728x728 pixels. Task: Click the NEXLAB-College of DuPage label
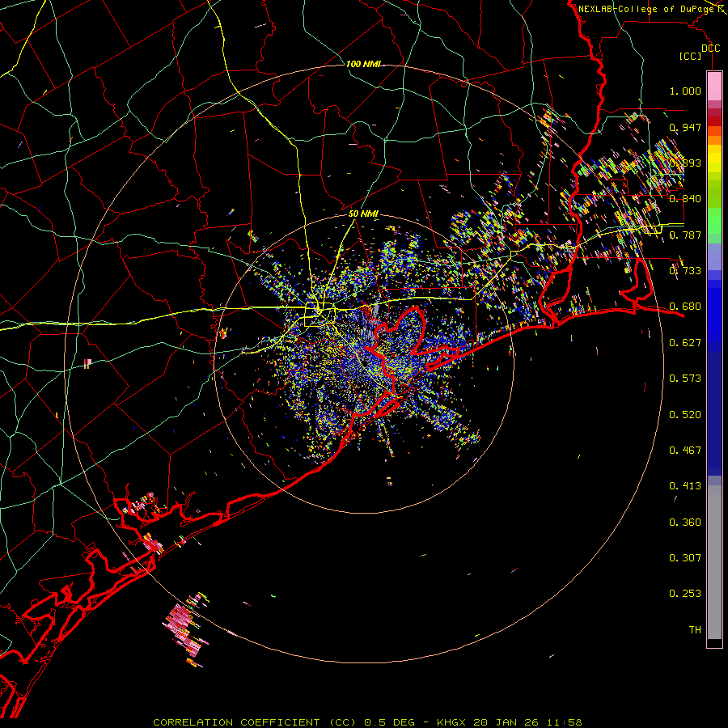click(x=646, y=9)
